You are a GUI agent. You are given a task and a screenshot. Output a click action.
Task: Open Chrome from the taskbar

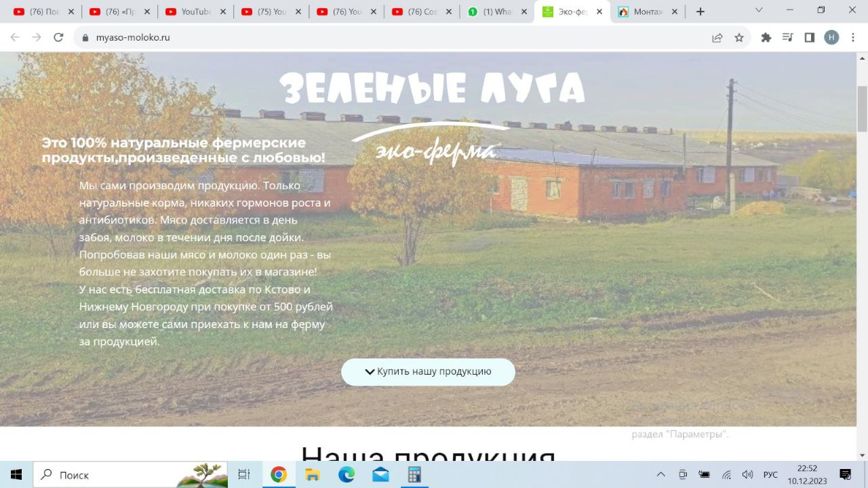tap(279, 474)
